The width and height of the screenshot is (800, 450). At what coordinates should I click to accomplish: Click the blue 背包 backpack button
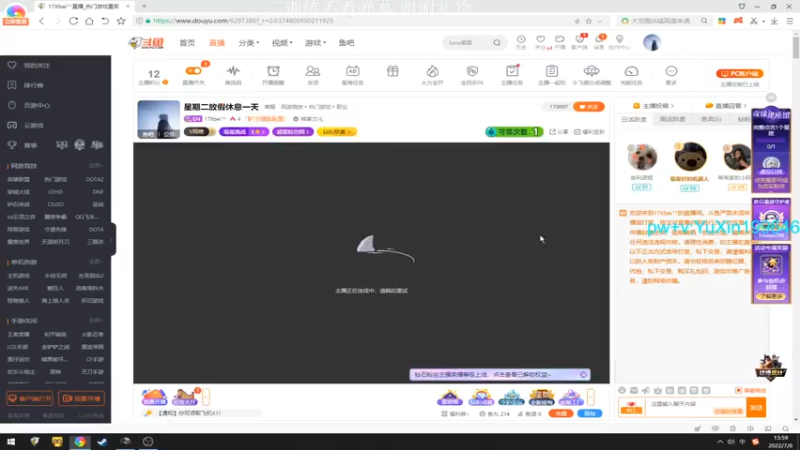(589, 413)
